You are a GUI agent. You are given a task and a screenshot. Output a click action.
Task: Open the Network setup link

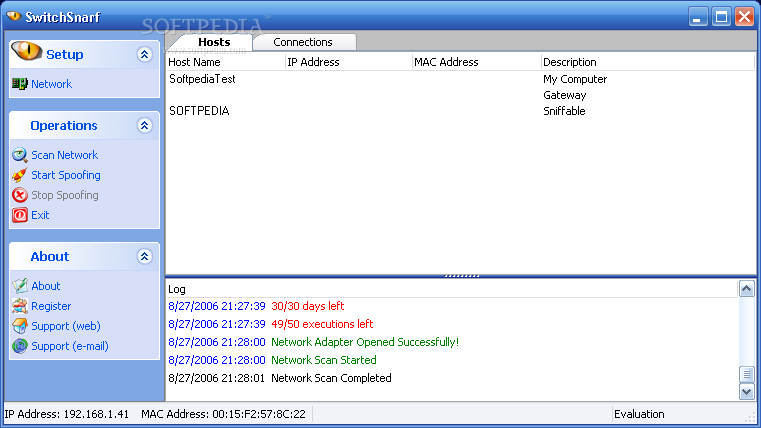click(51, 84)
